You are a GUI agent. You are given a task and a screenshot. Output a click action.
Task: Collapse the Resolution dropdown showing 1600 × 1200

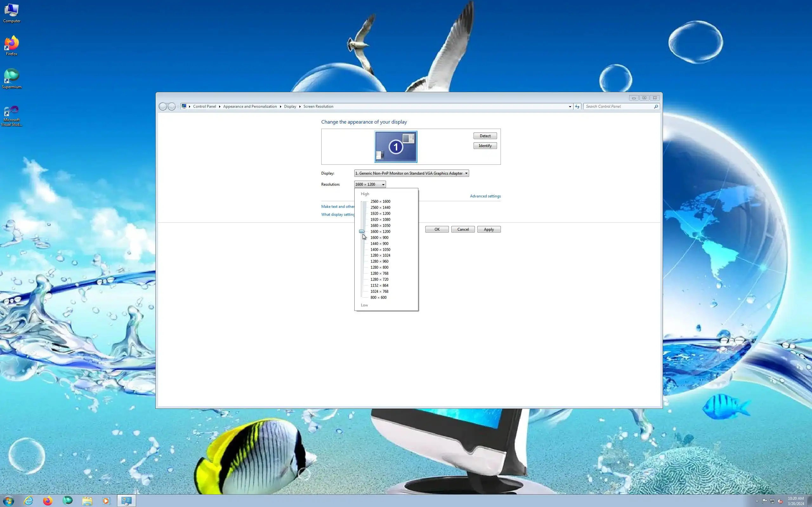coord(370,184)
